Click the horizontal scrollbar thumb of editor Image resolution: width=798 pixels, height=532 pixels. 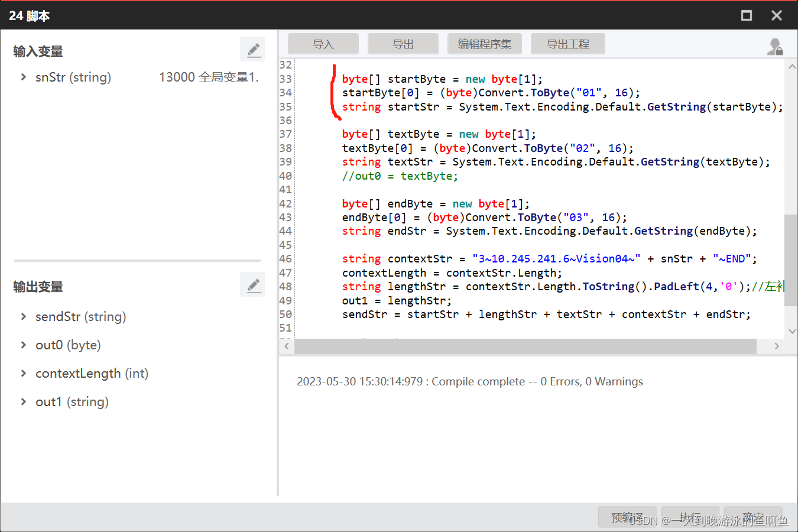pos(525,346)
